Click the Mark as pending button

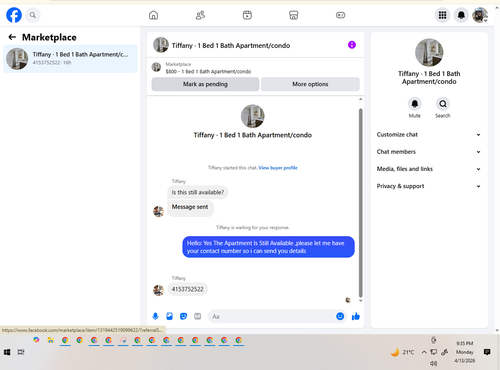[205, 84]
